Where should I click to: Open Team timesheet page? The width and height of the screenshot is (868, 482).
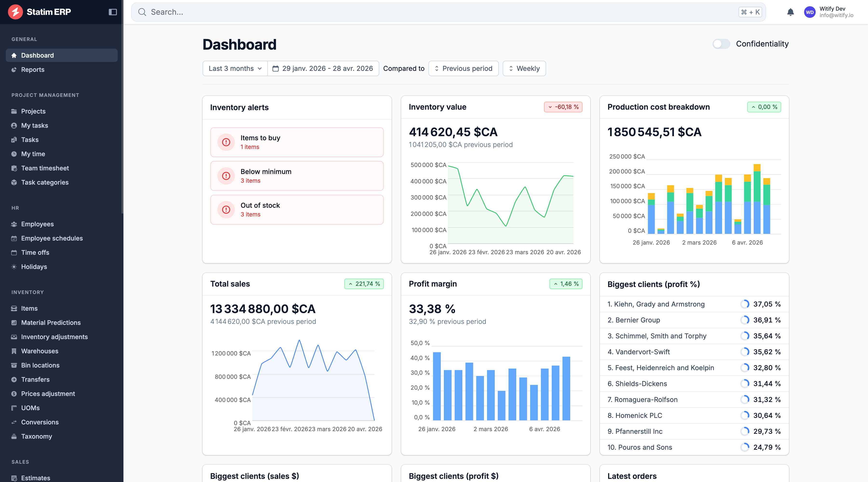(62, 168)
